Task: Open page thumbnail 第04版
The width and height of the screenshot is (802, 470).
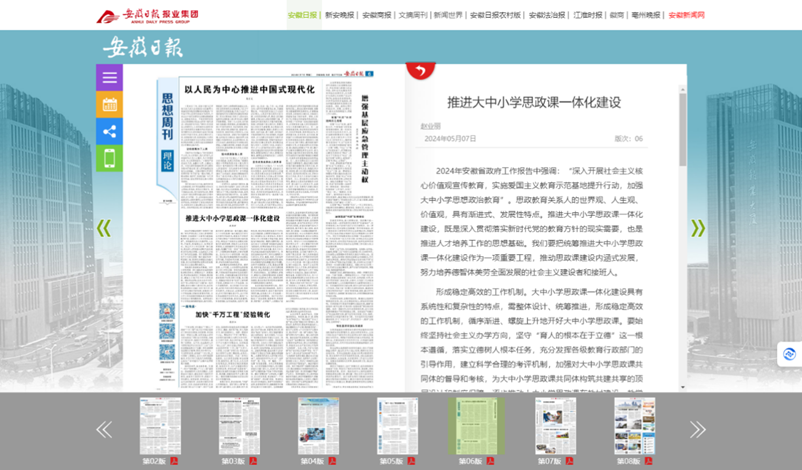Action: pyautogui.click(x=318, y=426)
